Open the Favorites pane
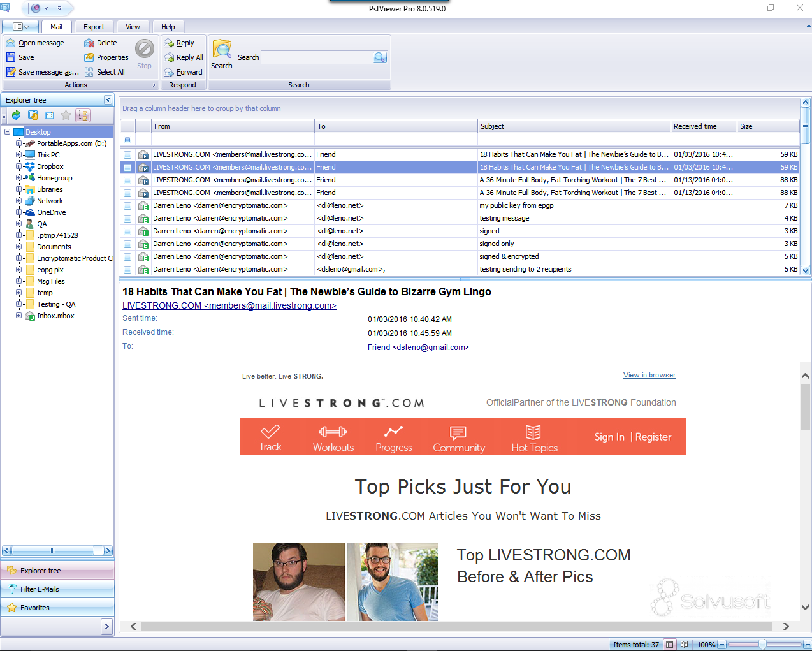812x651 pixels. pyautogui.click(x=57, y=608)
